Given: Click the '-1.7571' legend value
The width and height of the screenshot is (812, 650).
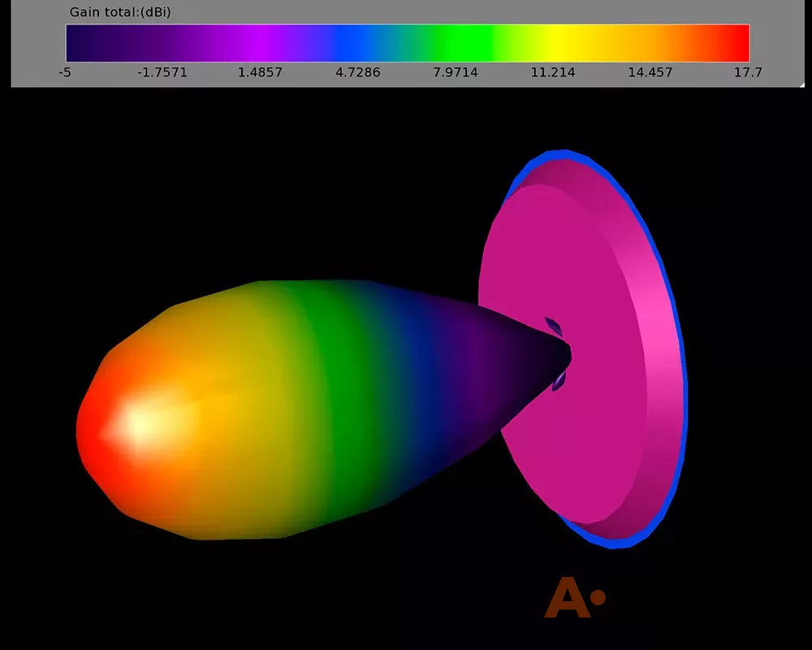Looking at the screenshot, I should click(x=162, y=72).
